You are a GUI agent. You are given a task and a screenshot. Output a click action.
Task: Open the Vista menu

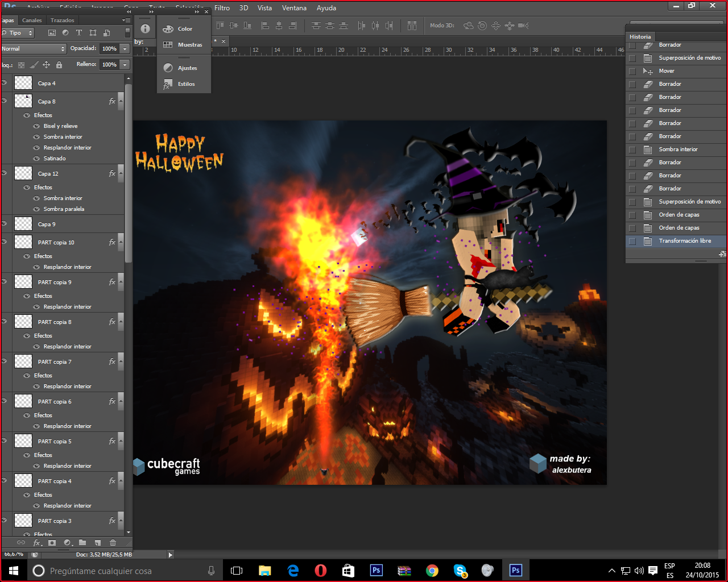coord(264,8)
